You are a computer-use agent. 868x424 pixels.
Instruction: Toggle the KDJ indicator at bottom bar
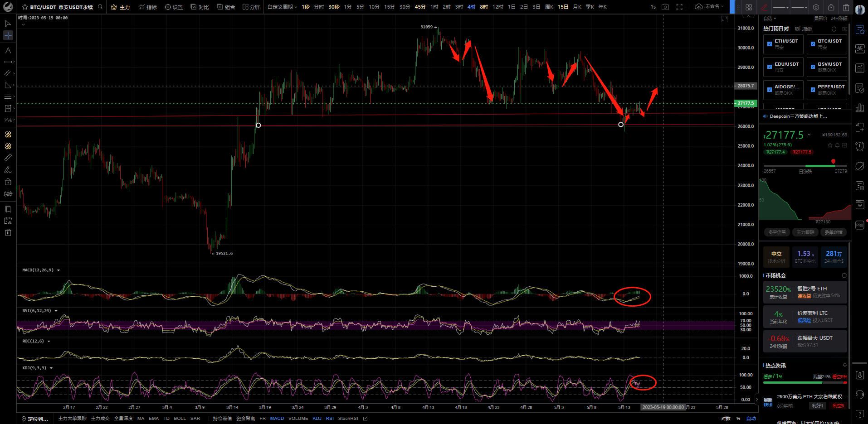[317, 419]
